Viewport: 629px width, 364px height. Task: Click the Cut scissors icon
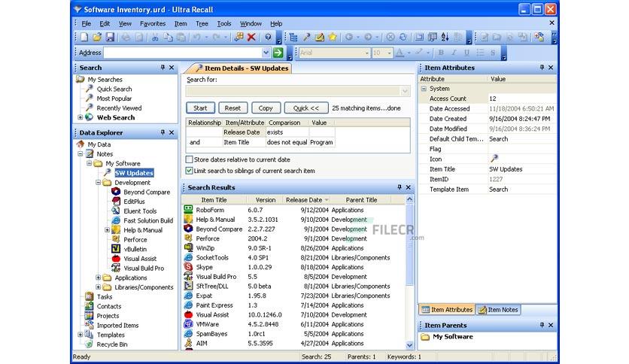155,38
